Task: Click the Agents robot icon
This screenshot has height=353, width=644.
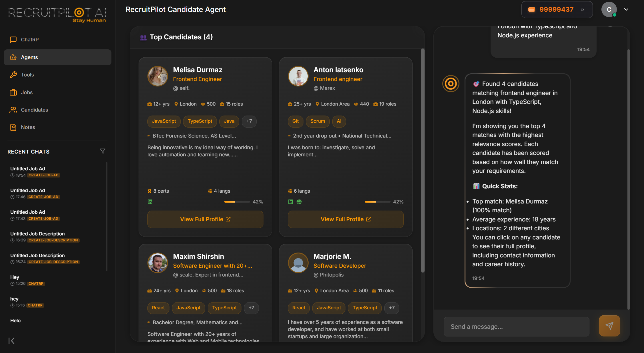Action: pyautogui.click(x=13, y=57)
